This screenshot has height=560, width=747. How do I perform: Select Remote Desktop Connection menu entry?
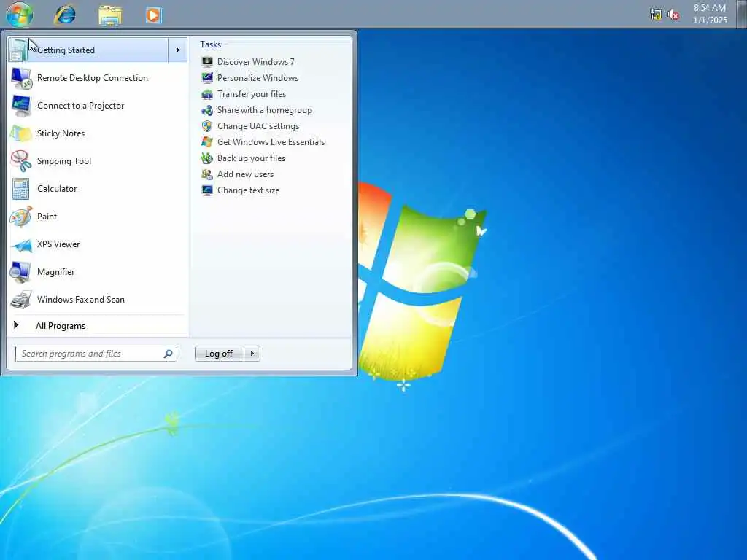[98, 77]
